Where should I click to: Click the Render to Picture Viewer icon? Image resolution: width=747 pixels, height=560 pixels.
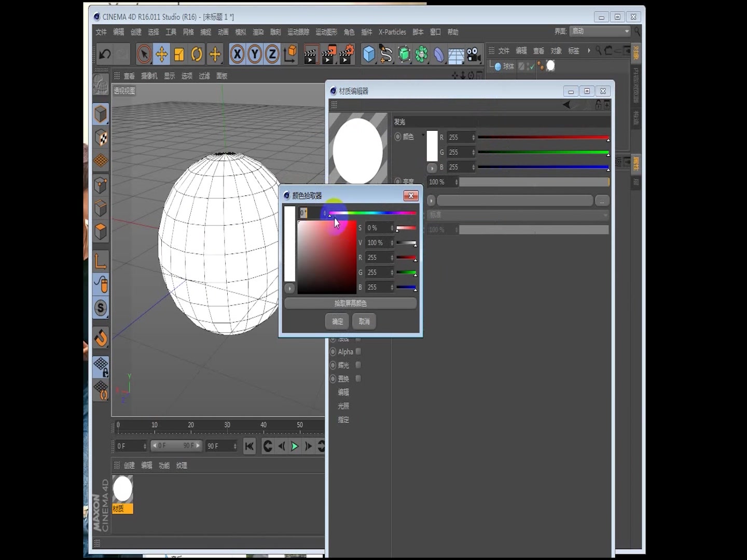[329, 54]
